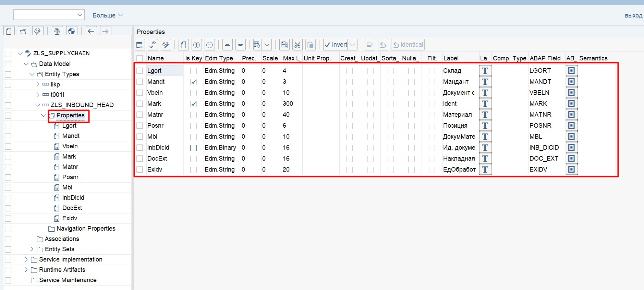
Task: Expand the likp entity type
Action: point(38,84)
